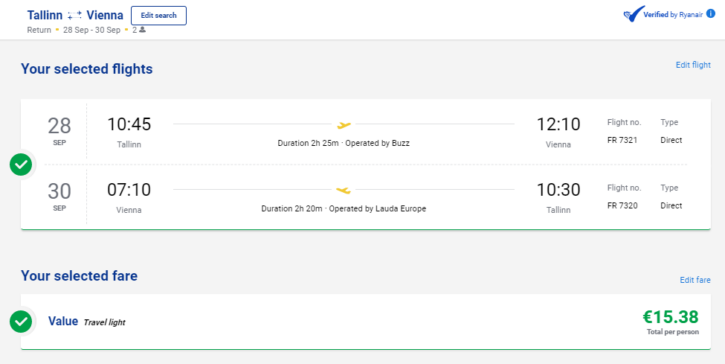Viewport: 725px width, 364px height.
Task: Click the 28 SEP date block
Action: 60,131
